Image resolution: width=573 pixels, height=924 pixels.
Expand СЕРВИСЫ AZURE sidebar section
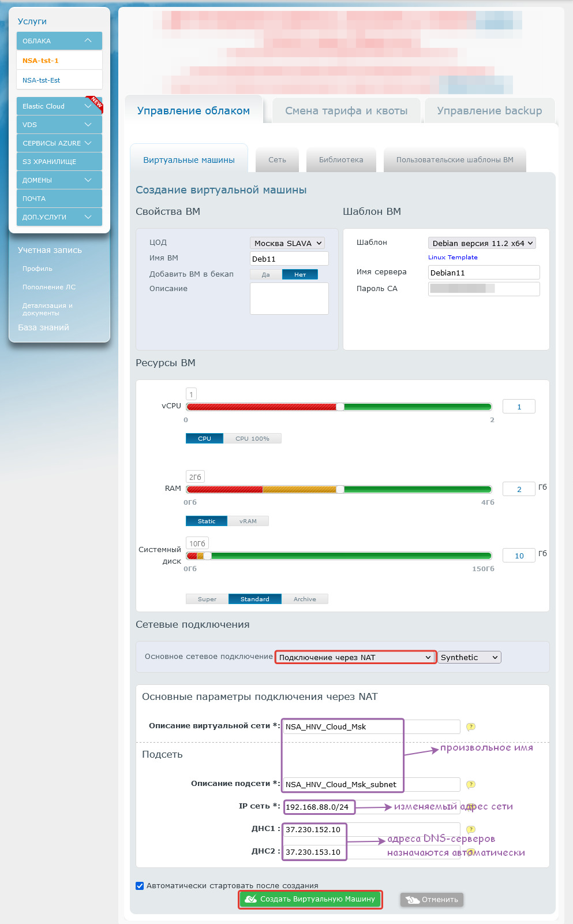pyautogui.click(x=88, y=143)
